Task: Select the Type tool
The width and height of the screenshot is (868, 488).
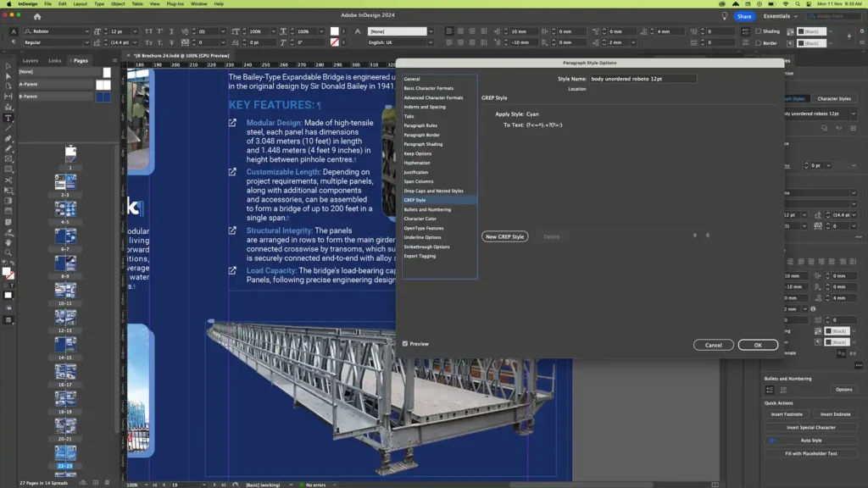Action: coord(8,119)
